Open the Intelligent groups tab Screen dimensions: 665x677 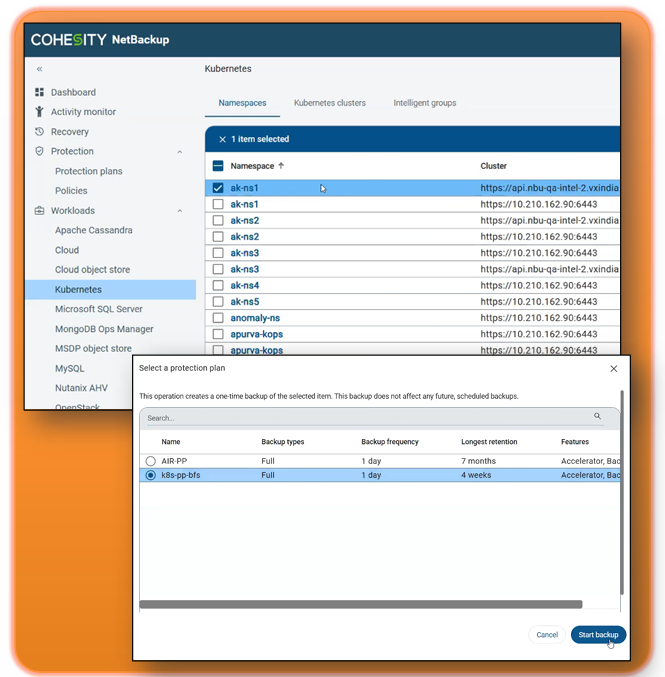424,103
